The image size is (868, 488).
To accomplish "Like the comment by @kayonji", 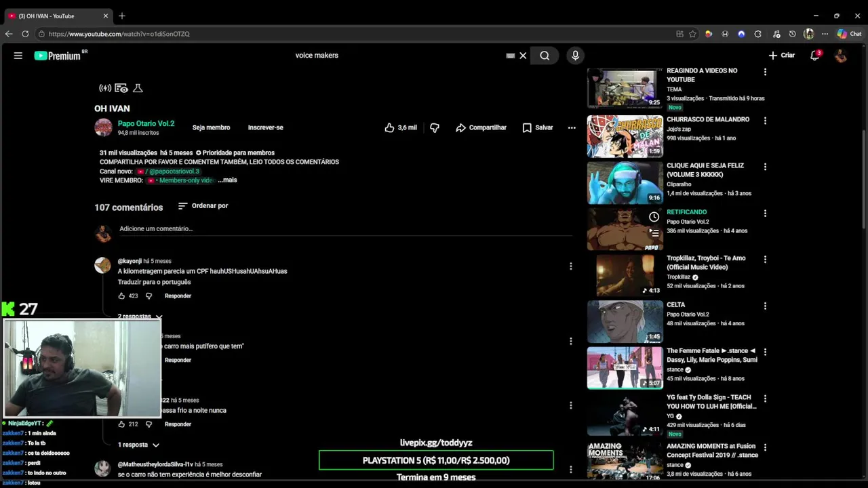I will pos(122,296).
